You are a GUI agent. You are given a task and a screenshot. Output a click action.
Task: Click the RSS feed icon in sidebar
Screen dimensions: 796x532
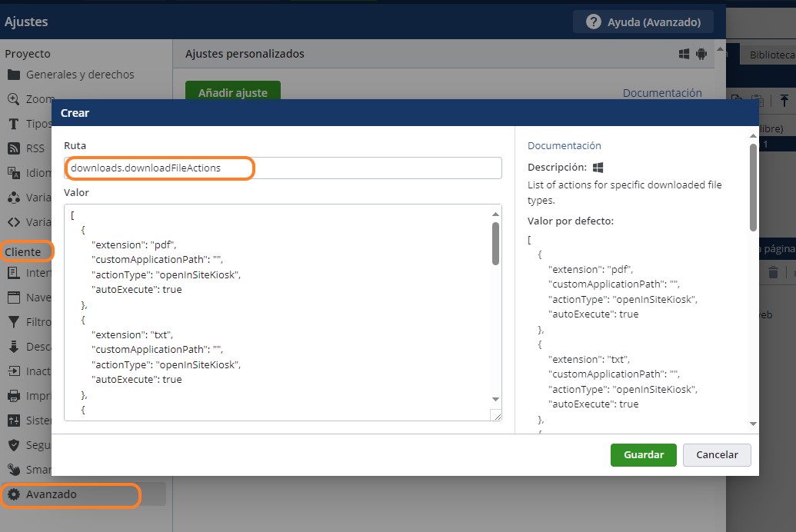point(13,148)
